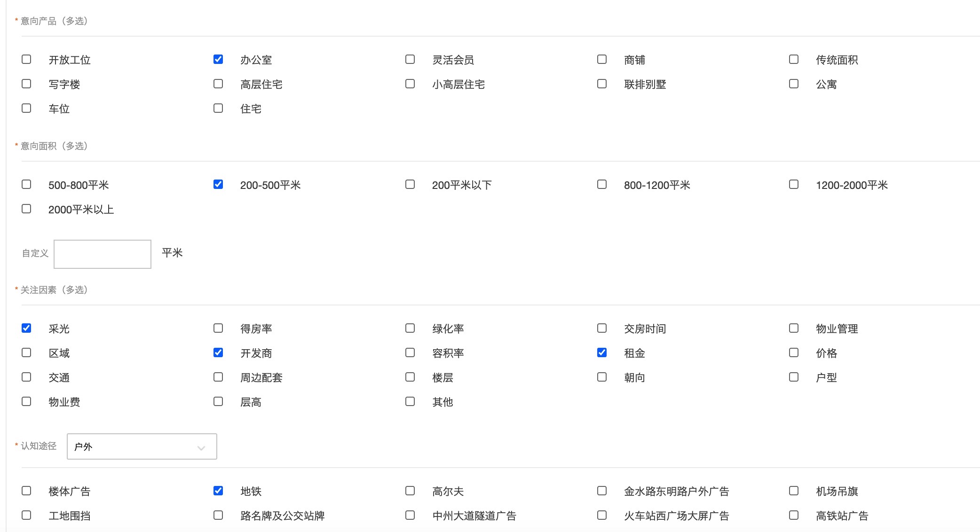The image size is (980, 532).
Task: Select the 物业管理 checkbox
Action: pos(794,329)
